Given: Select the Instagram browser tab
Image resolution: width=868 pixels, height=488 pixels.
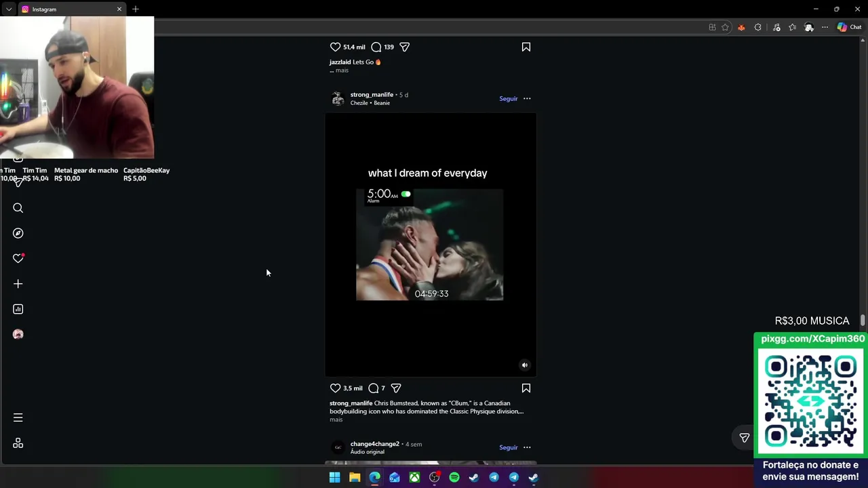Looking at the screenshot, I should tap(71, 9).
